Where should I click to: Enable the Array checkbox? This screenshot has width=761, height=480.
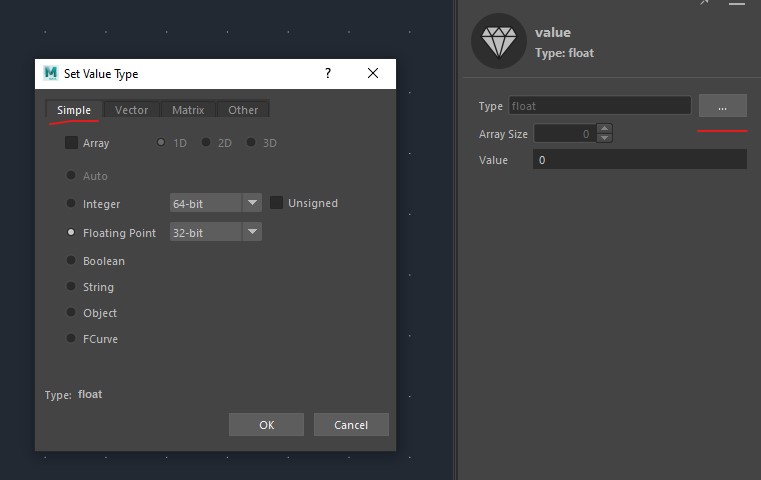click(71, 143)
